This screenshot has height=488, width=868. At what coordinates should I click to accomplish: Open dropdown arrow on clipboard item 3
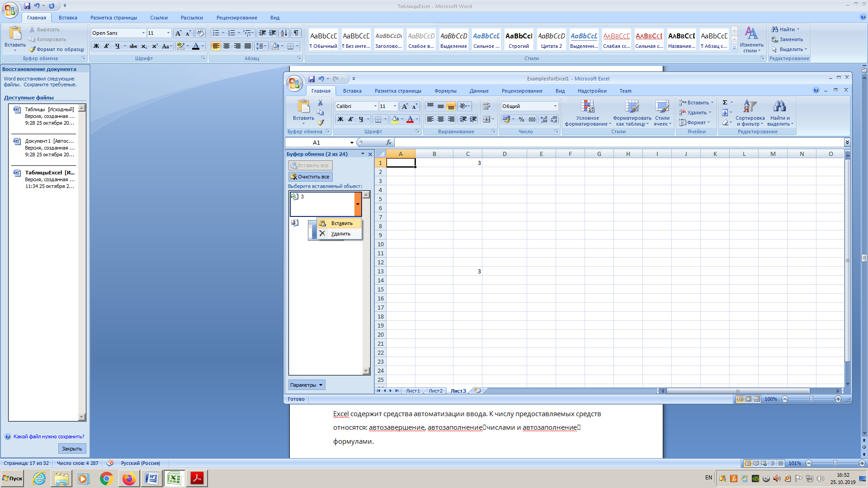click(x=358, y=204)
